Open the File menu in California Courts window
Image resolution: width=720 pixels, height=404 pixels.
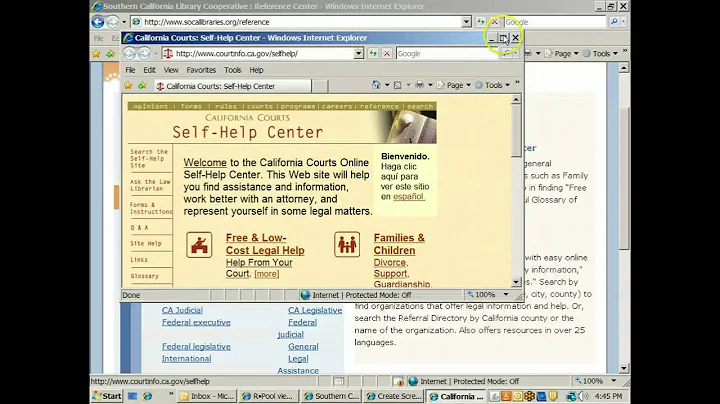click(x=130, y=70)
